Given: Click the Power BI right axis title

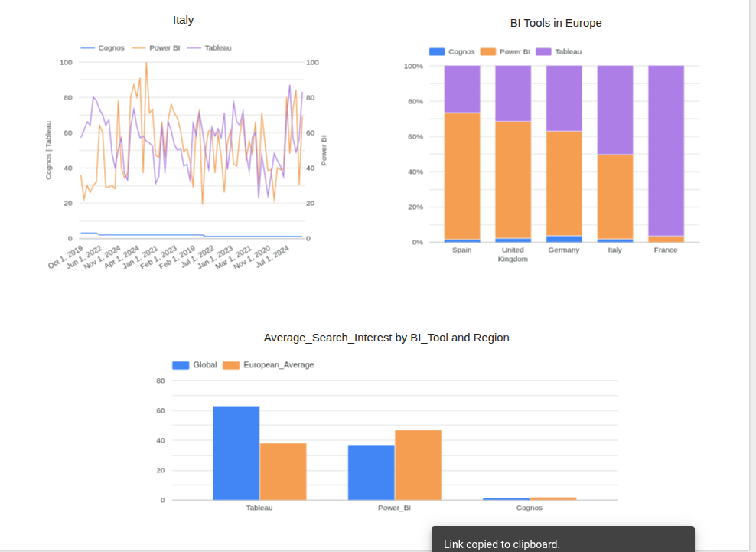Looking at the screenshot, I should coord(324,151).
